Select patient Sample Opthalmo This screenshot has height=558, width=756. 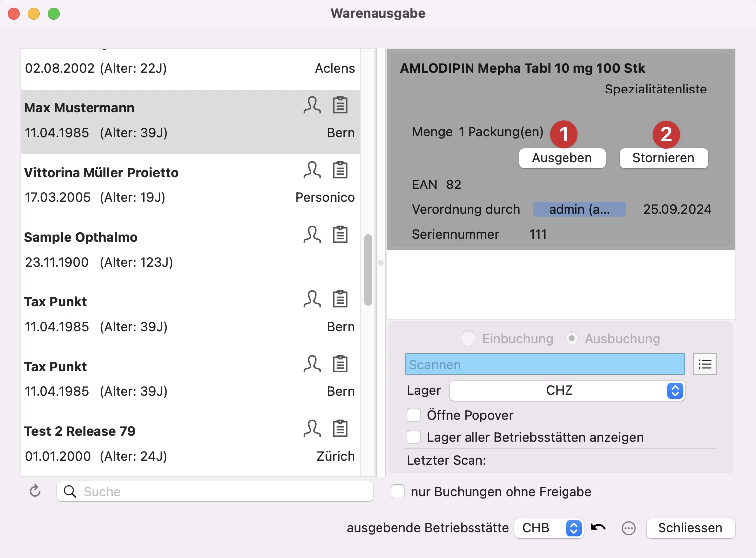190,251
